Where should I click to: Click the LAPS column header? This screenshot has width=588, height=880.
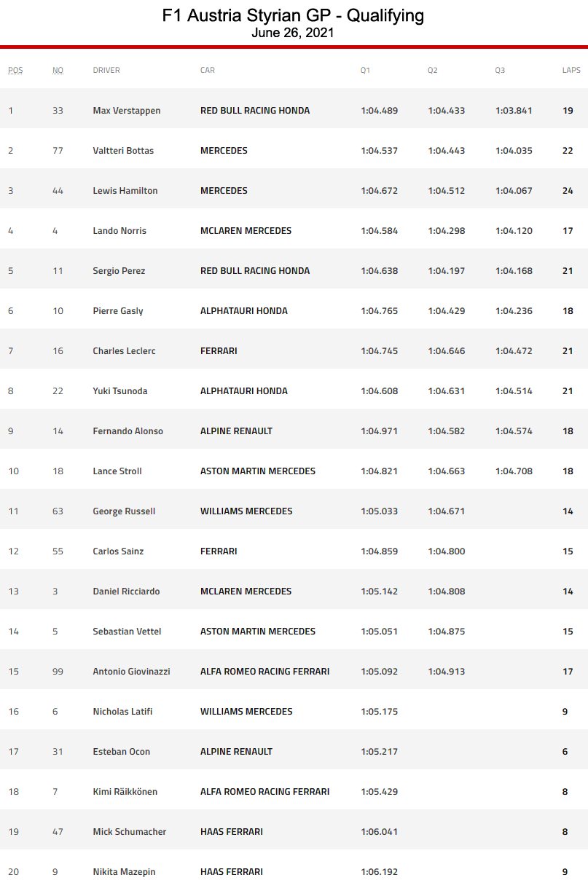(571, 71)
